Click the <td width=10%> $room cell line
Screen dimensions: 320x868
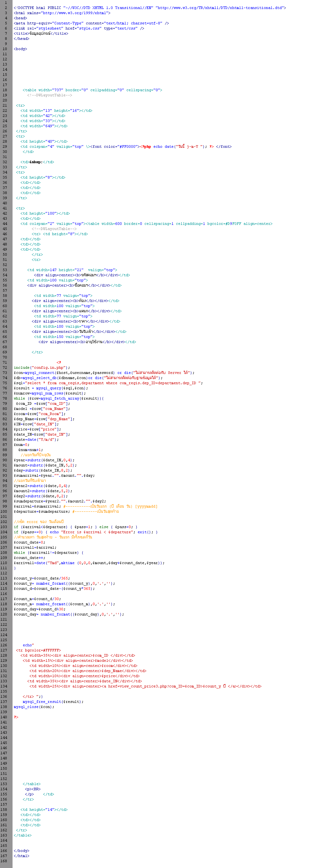[x=83, y=666]
